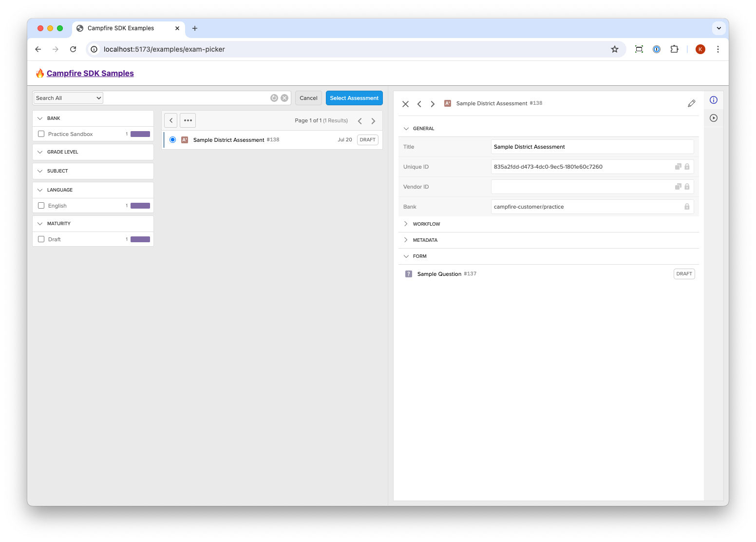This screenshot has height=542, width=756.
Task: Navigate to next item in detail panel
Action: tap(433, 104)
